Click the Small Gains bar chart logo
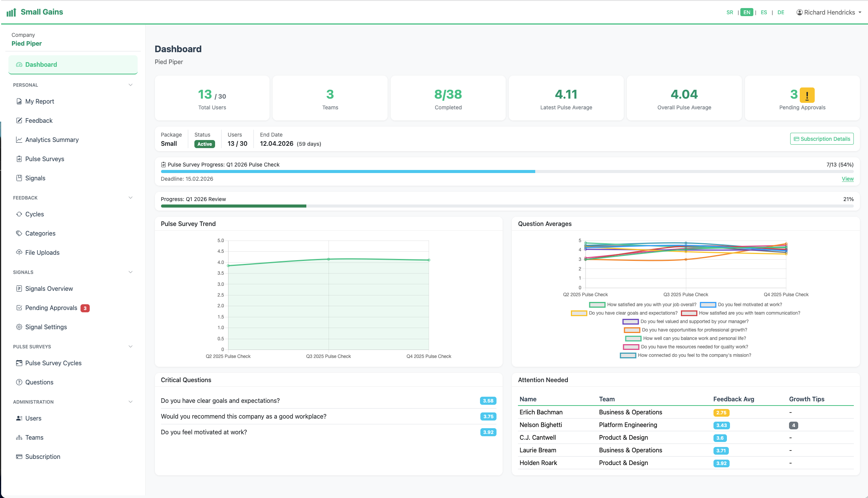This screenshot has width=868, height=498. pos(11,12)
